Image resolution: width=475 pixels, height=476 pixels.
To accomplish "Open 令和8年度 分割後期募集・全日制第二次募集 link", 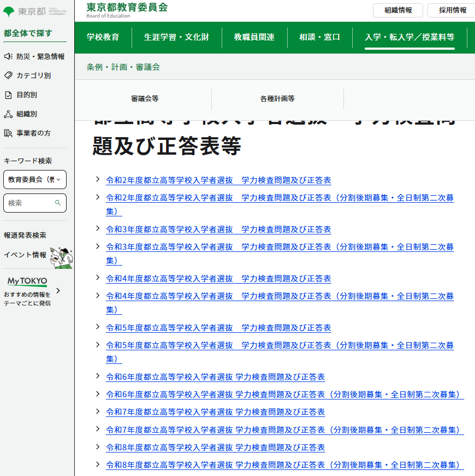I will point(285,465).
